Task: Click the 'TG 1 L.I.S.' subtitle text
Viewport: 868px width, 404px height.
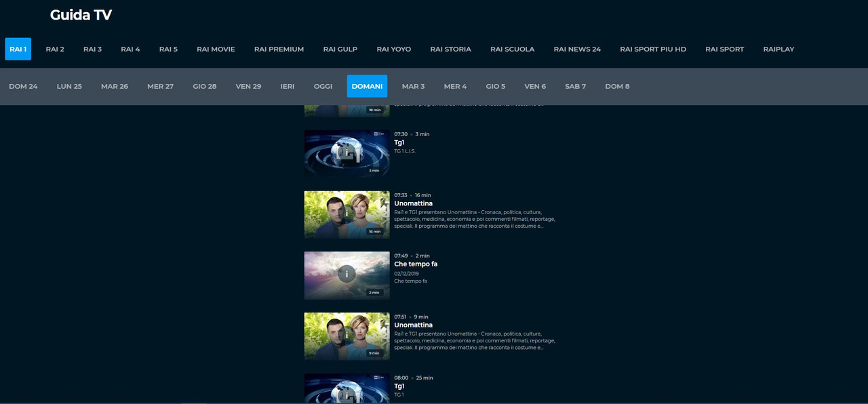Action: click(405, 151)
